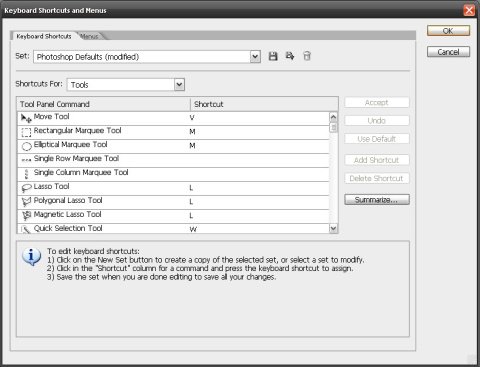Click shortcut M for Elliptical Marquee Tool
This screenshot has width=480, height=367.
[x=192, y=146]
